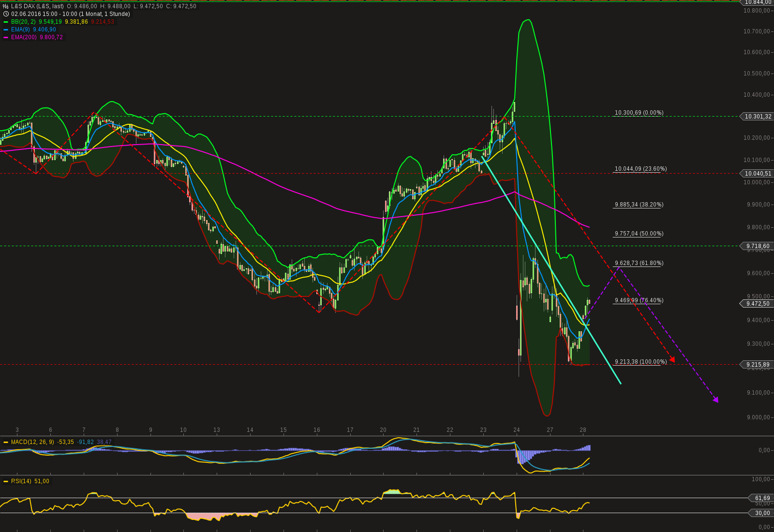The image size is (774, 532).
Task: Click day 28 on the time axis
Action: click(583, 430)
